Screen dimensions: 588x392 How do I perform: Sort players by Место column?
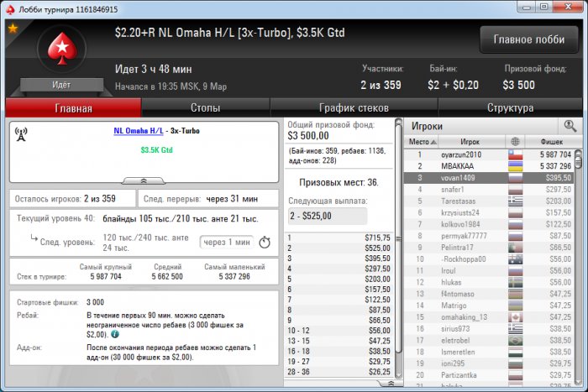coord(422,142)
